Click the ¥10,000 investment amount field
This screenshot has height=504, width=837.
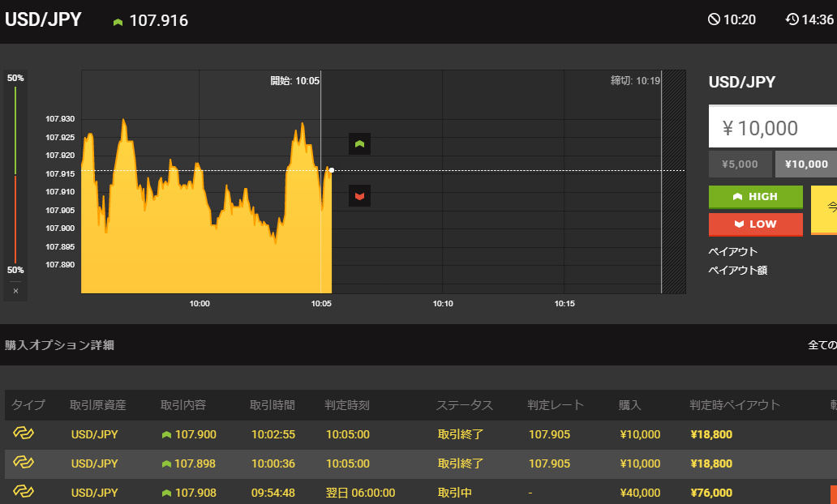click(772, 126)
